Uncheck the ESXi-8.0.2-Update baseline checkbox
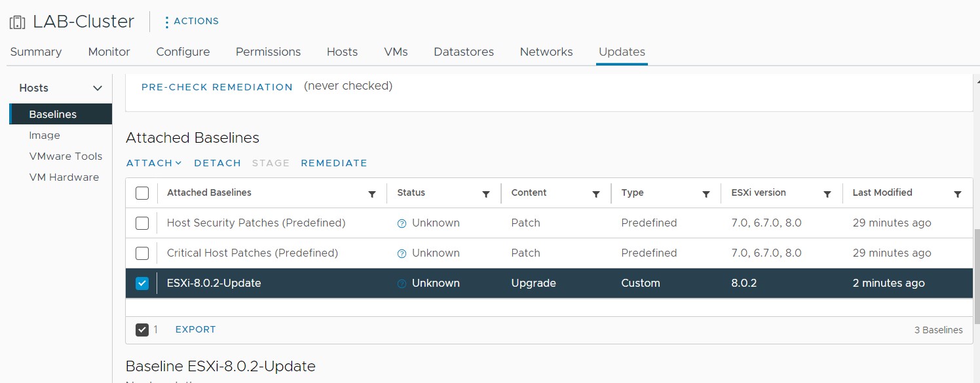 point(142,283)
